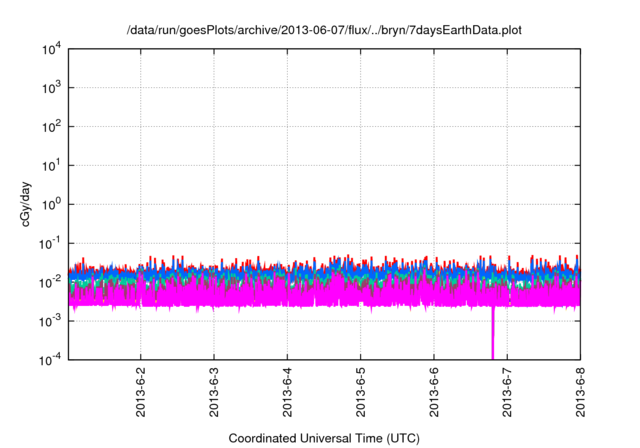Click the 2013-6-5 date label
The width and height of the screenshot is (640, 448).
pyautogui.click(x=360, y=392)
